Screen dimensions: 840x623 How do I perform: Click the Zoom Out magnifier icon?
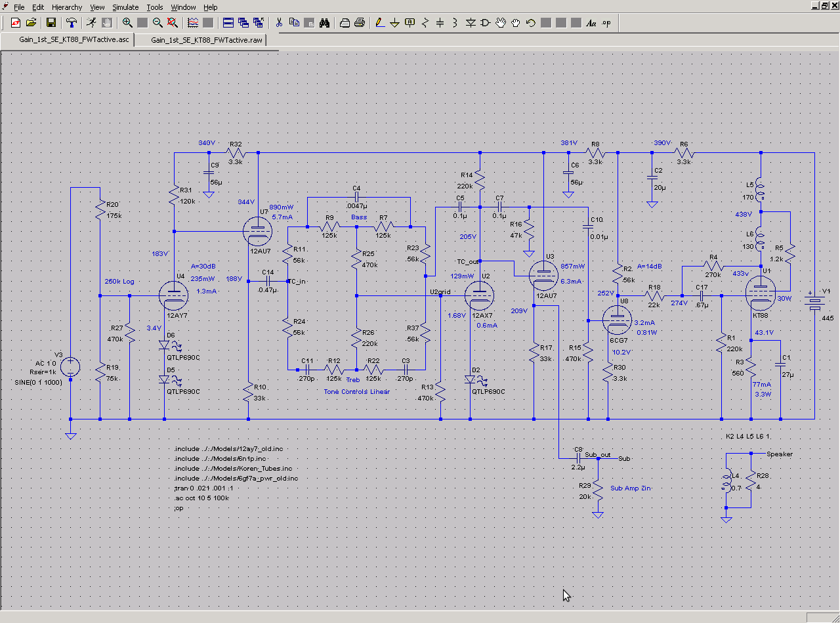[157, 23]
